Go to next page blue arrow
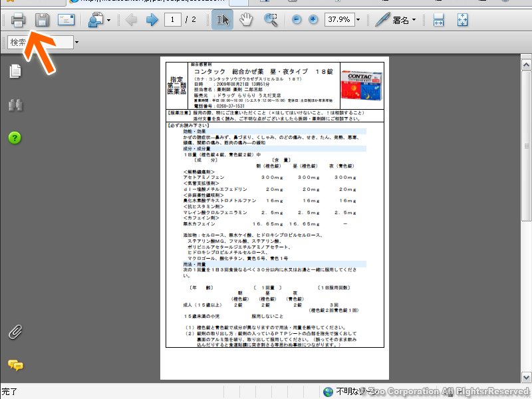Screen dimensions: 532x399 pyautogui.click(x=152, y=20)
